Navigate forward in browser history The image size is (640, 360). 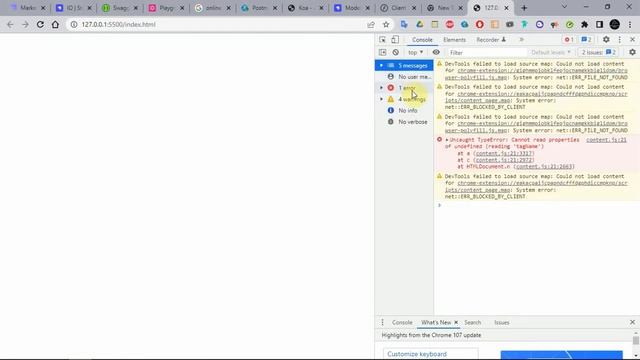pyautogui.click(x=25, y=24)
